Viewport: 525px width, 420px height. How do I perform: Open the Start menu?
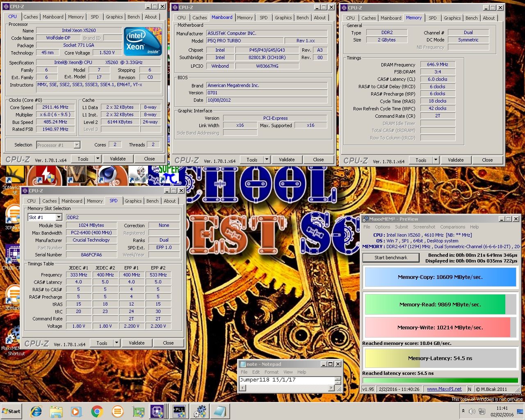[x=11, y=411]
